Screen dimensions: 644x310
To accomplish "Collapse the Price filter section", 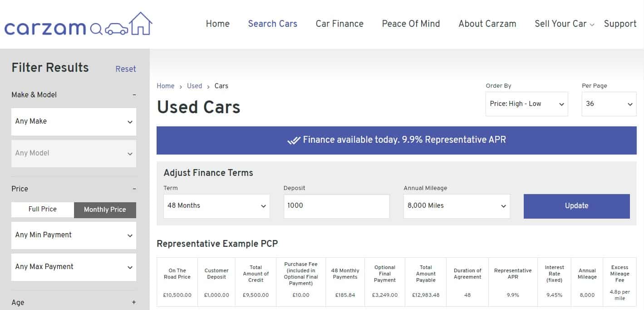I will (134, 189).
